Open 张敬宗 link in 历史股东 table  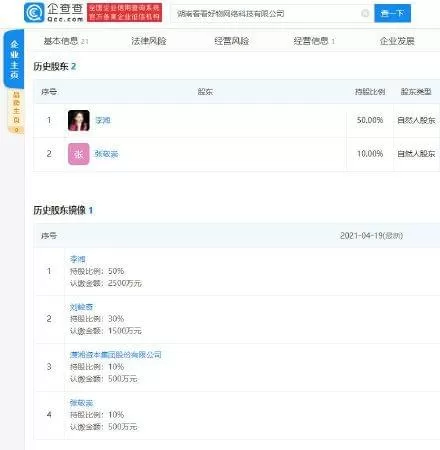[107, 154]
